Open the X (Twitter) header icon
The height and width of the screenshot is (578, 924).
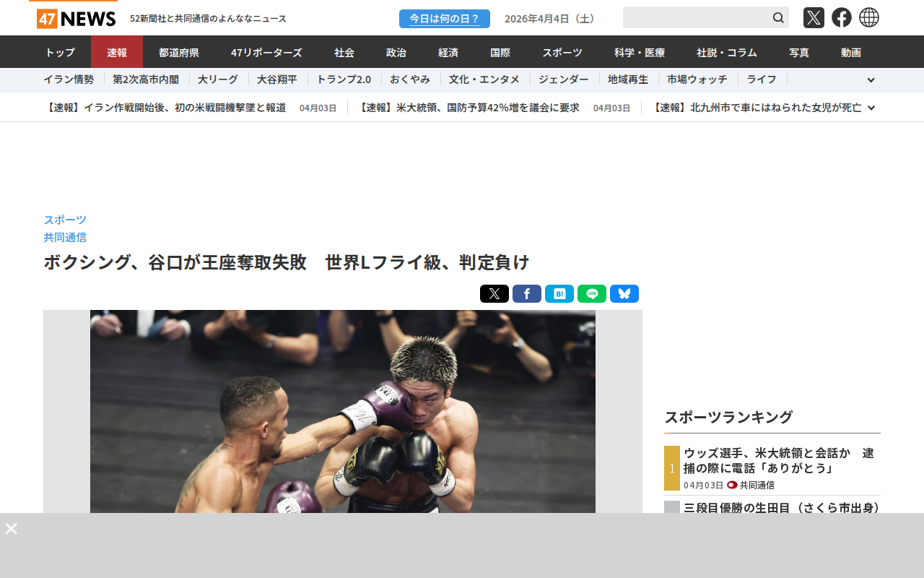click(814, 17)
